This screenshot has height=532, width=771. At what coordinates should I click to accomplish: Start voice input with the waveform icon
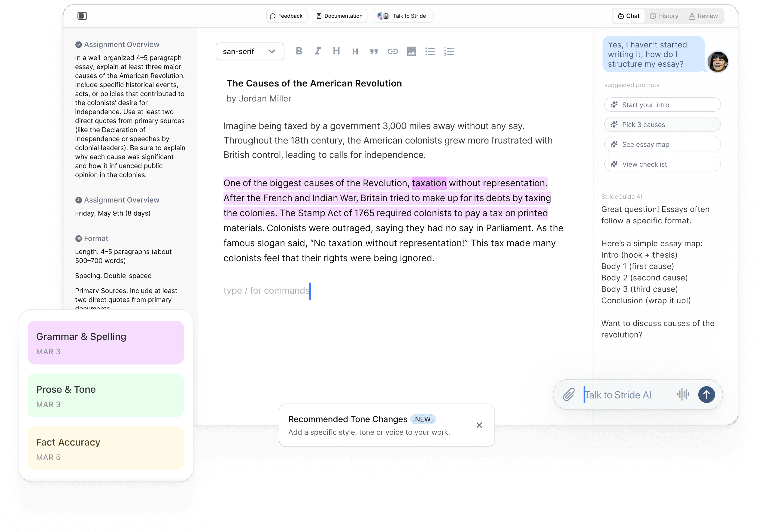[683, 394]
